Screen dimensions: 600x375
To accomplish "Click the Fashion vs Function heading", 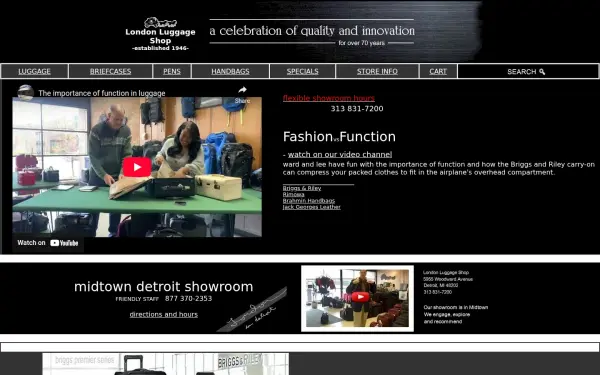I will (339, 137).
